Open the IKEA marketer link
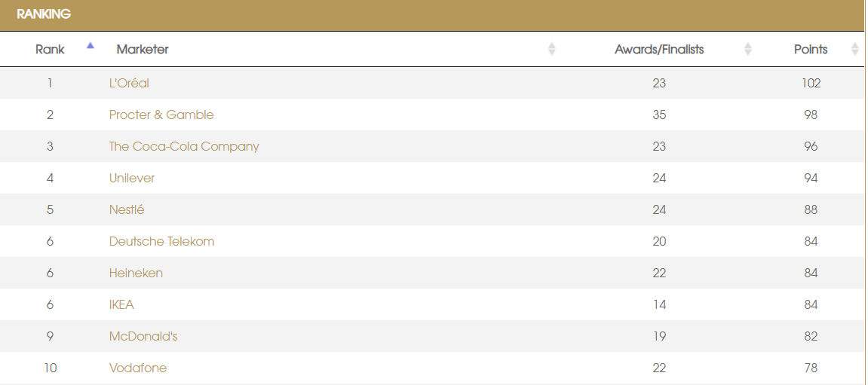868x385 pixels. click(x=121, y=305)
